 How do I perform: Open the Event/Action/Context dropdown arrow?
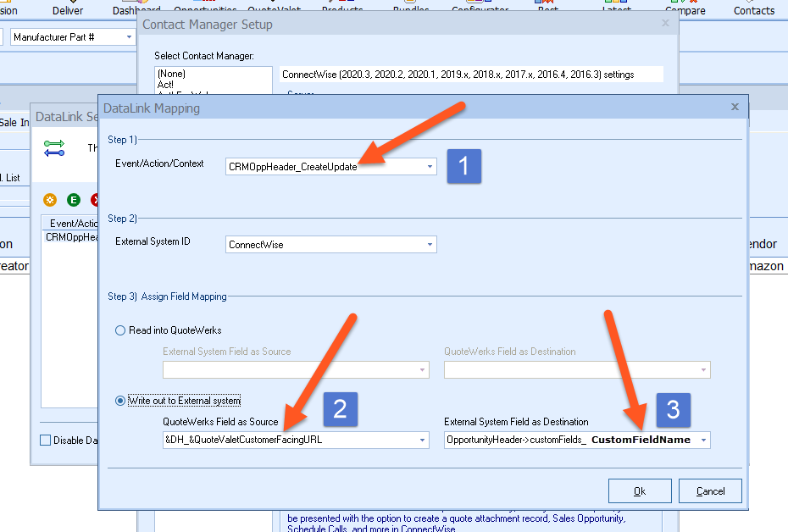coord(430,167)
